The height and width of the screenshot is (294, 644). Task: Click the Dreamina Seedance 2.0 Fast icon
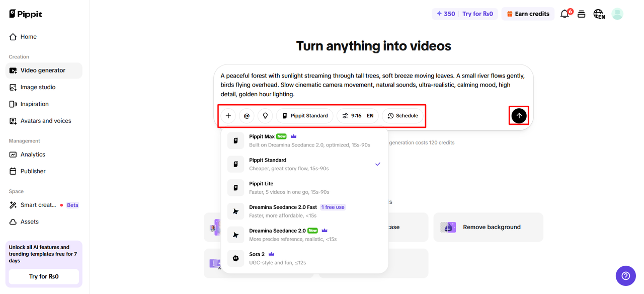tap(235, 211)
